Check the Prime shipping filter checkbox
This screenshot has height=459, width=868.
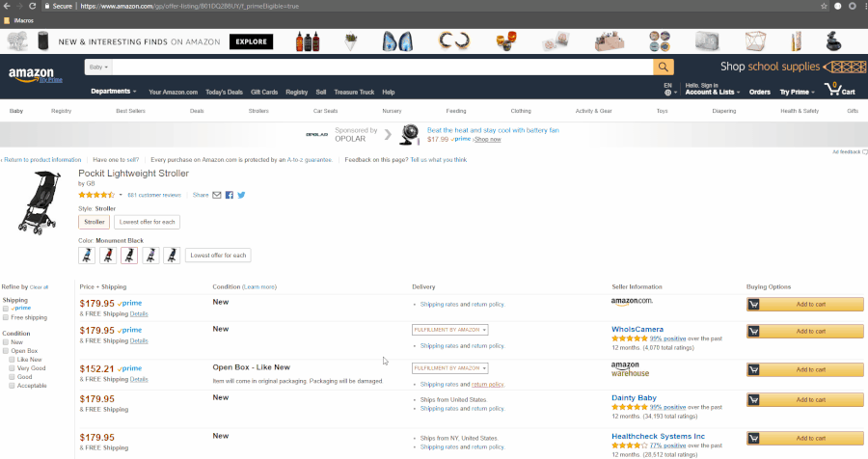click(x=6, y=309)
